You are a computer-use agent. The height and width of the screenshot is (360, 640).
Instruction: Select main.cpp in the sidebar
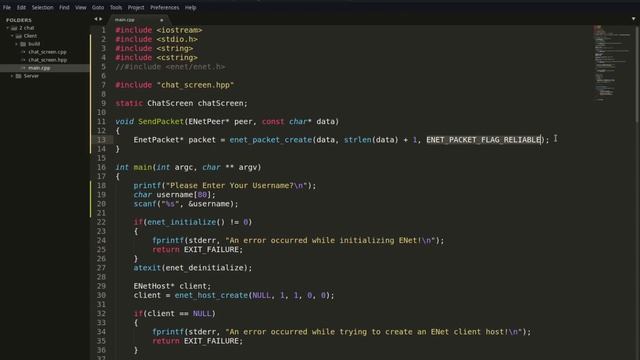click(39, 68)
